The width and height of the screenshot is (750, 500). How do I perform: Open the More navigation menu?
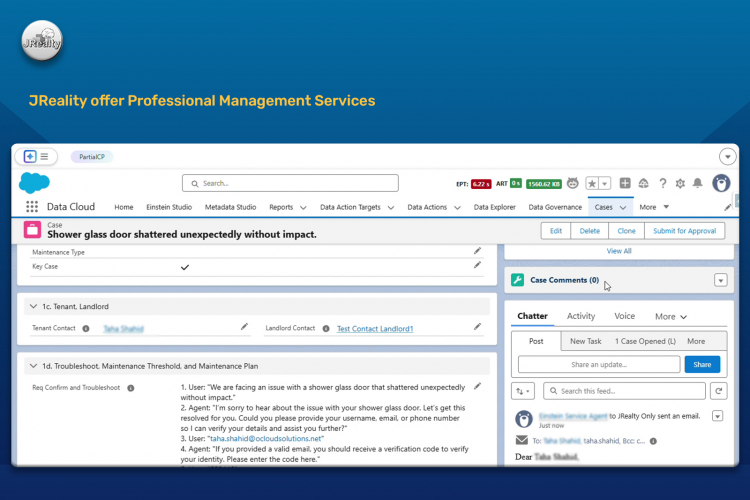654,207
